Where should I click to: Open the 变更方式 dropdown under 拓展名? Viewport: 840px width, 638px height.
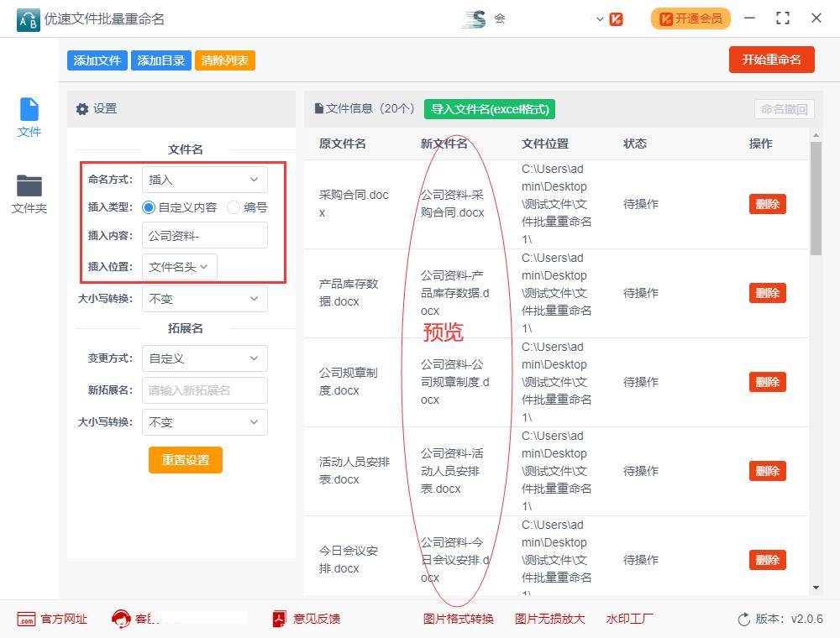[x=204, y=358]
